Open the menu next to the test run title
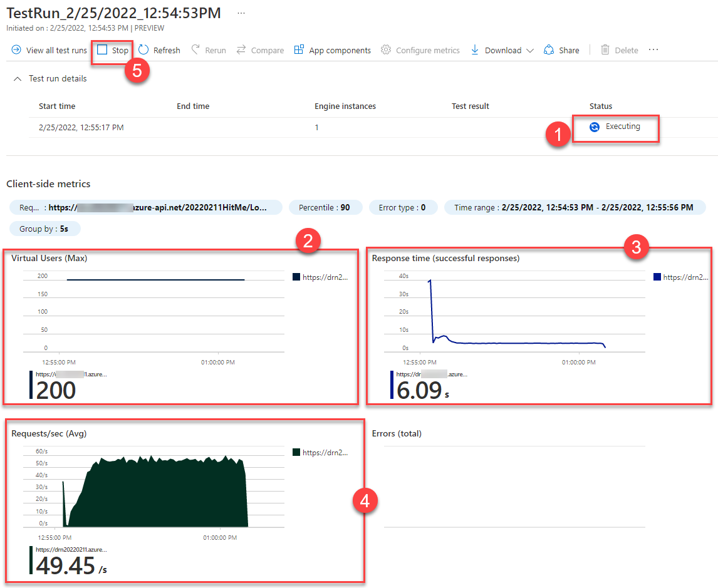Screen dimensions: 718x588 coord(241,12)
